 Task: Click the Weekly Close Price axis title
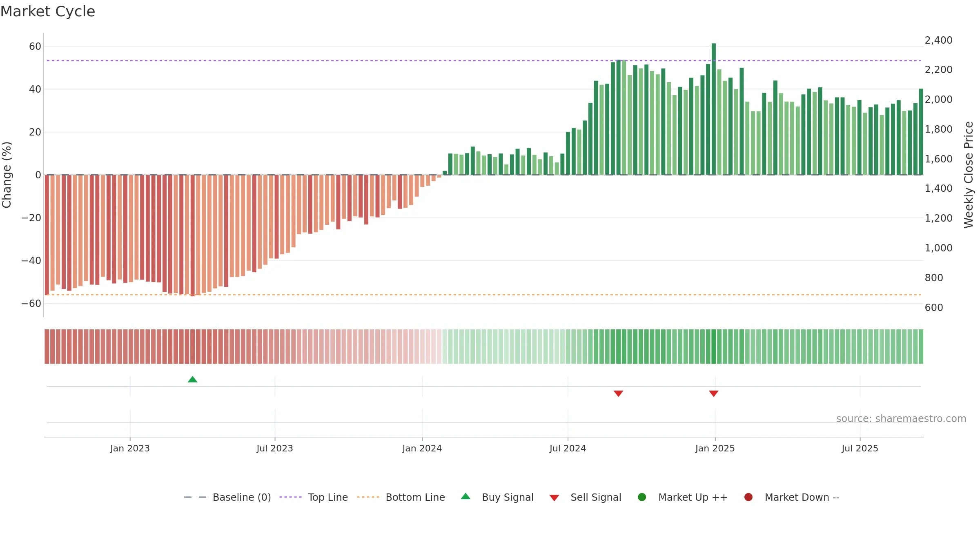click(x=969, y=175)
